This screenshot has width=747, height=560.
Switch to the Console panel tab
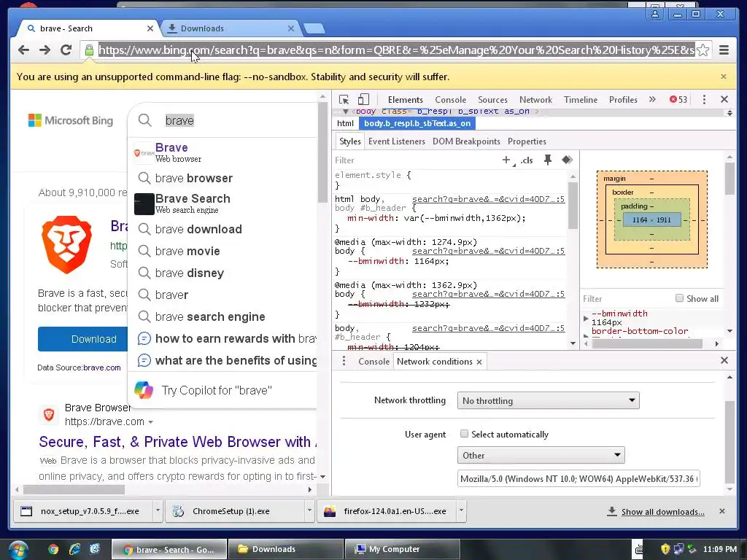coord(450,99)
